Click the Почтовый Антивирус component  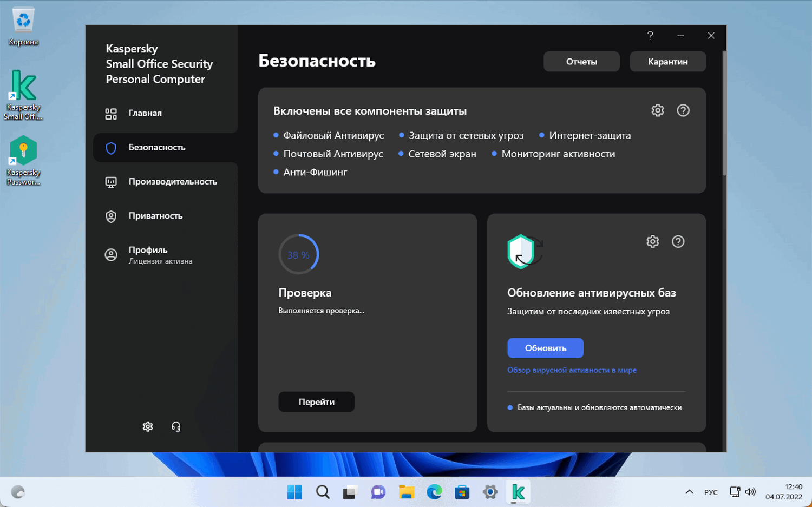(333, 154)
